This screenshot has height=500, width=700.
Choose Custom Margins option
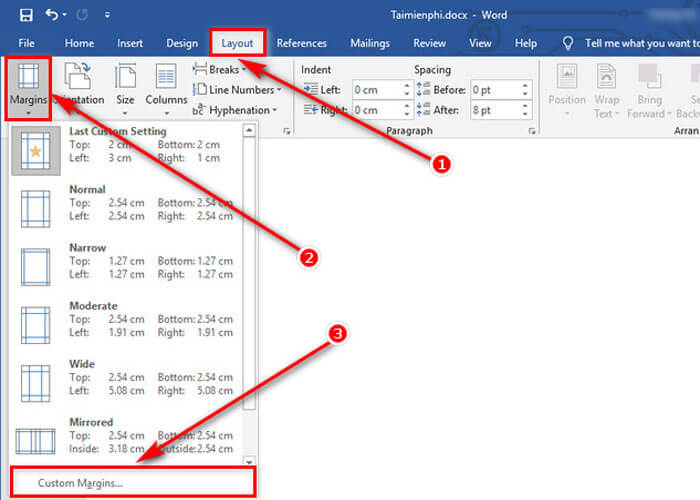tap(80, 483)
